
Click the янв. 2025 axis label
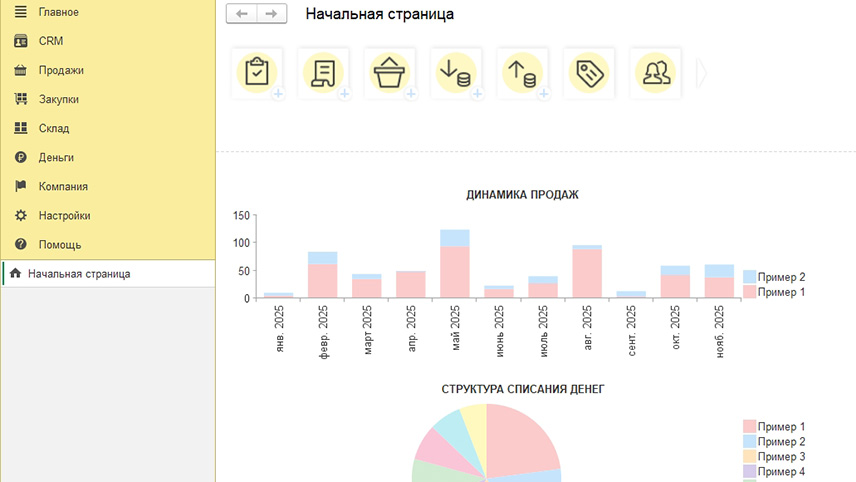pyautogui.click(x=280, y=329)
